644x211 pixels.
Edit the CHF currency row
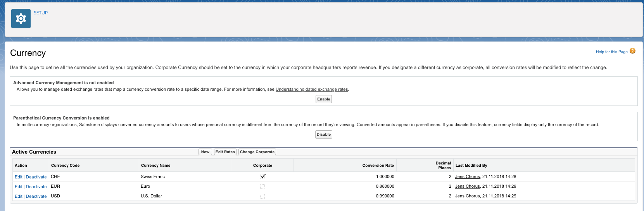(x=19, y=177)
